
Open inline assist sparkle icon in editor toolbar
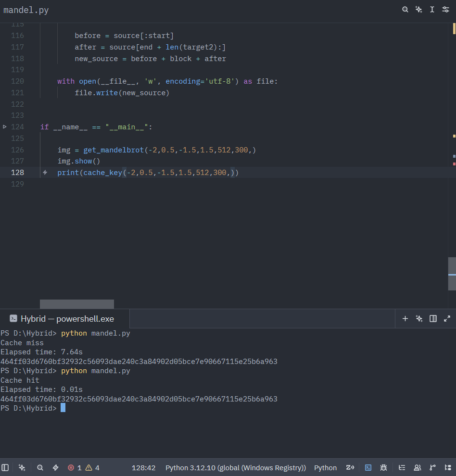pos(418,10)
